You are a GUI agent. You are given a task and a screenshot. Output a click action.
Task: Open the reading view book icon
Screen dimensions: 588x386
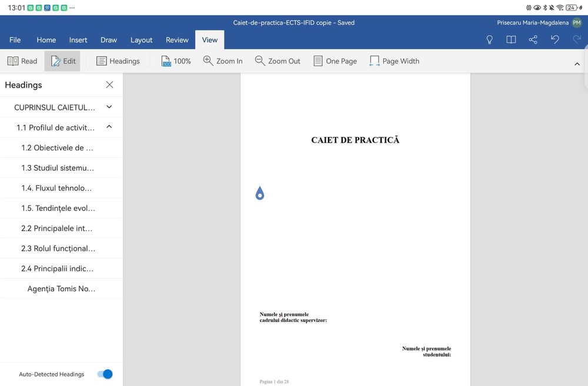[x=511, y=40]
